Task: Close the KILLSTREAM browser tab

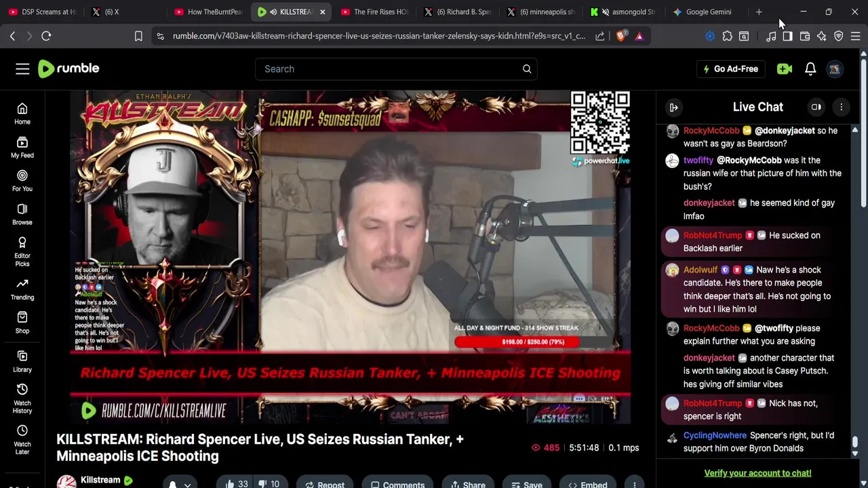Action: (x=322, y=12)
